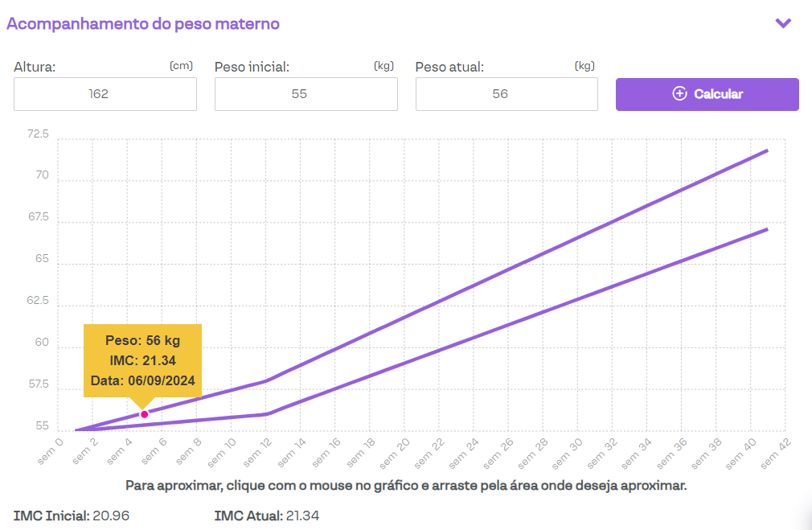812x530 pixels.
Task: Click the IMC Inicial value 20.96
Action: [x=111, y=516]
